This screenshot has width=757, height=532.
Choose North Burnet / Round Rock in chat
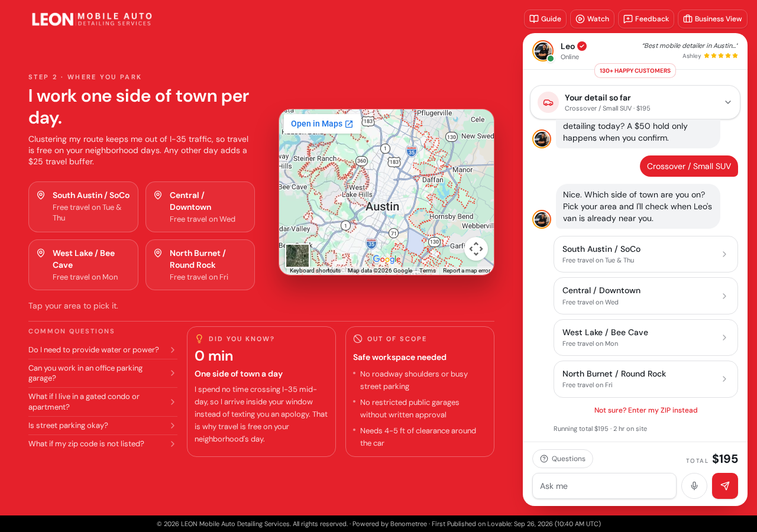(646, 379)
